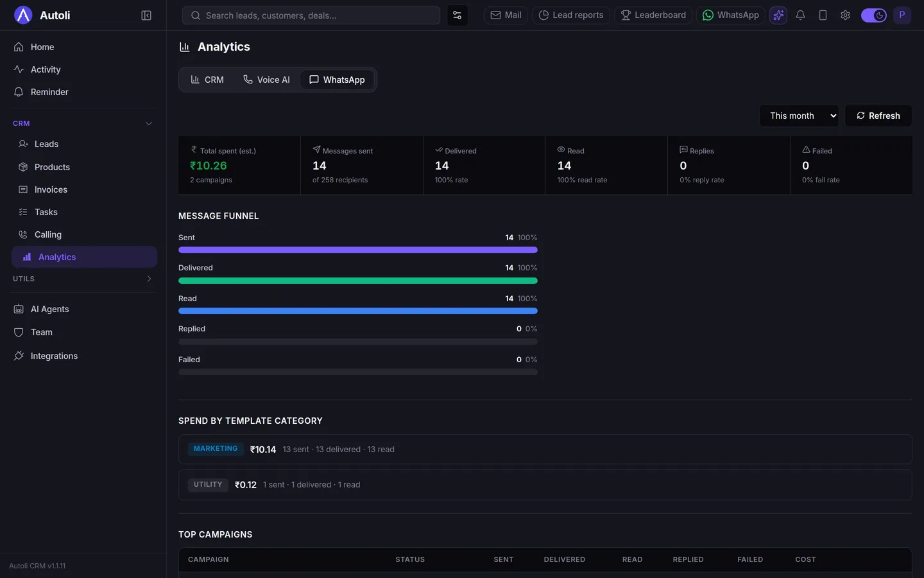The image size is (924, 578).
Task: Click the Read blue progress bar
Action: pyautogui.click(x=358, y=311)
